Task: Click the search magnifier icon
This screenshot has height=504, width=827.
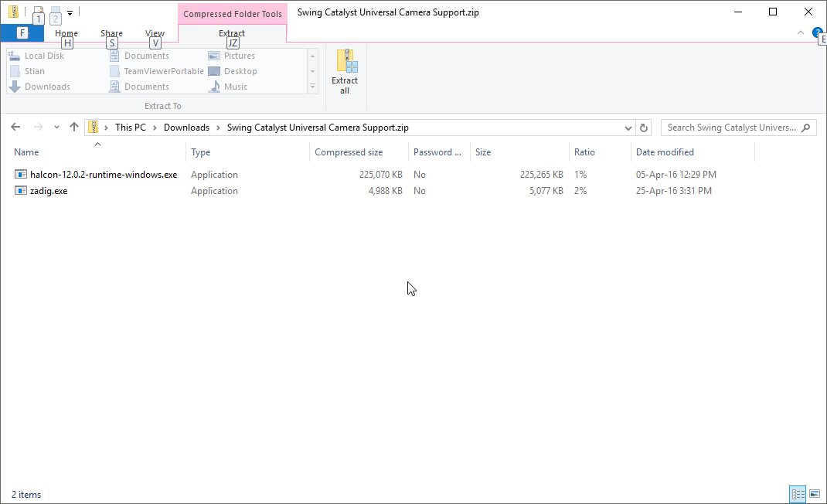Action: tap(806, 128)
